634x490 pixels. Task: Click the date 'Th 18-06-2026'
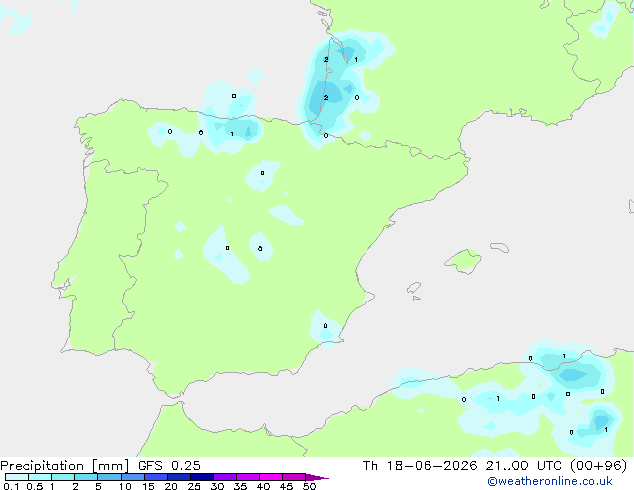click(x=420, y=466)
